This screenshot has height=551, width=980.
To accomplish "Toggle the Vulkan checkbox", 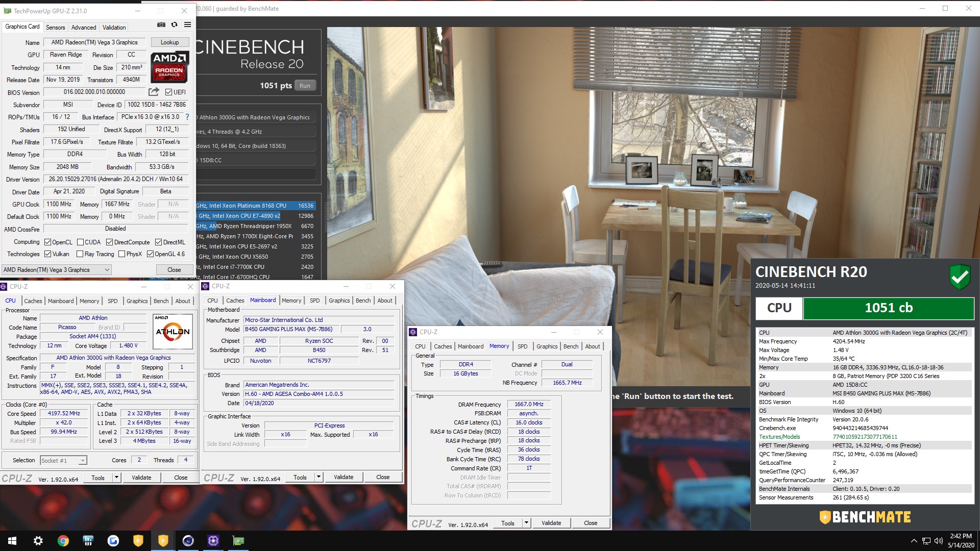I will click(47, 254).
